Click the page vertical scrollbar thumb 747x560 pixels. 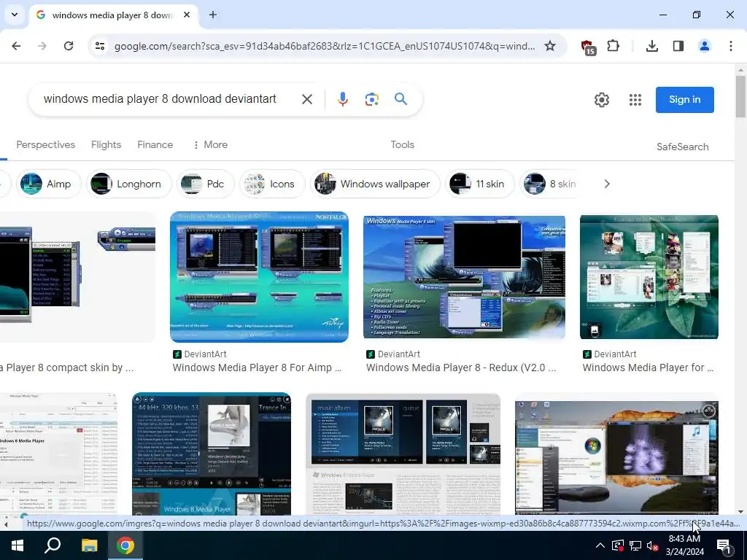(740, 97)
